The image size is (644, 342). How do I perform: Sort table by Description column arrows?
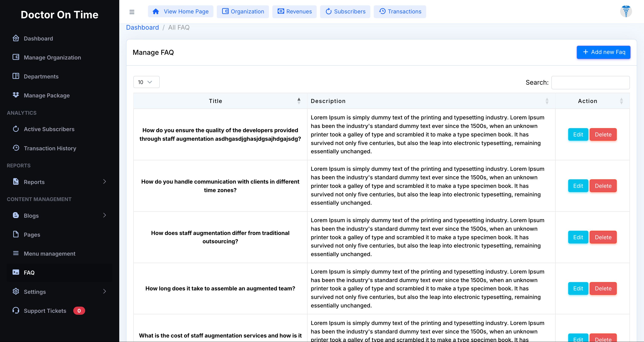(x=547, y=101)
